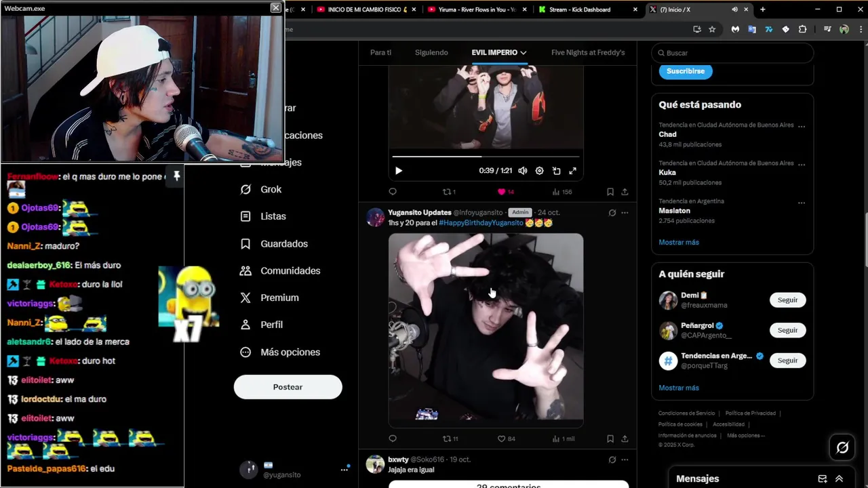Screen dimensions: 868x488
Task: Mute the video with the speaker icon
Action: click(523, 171)
